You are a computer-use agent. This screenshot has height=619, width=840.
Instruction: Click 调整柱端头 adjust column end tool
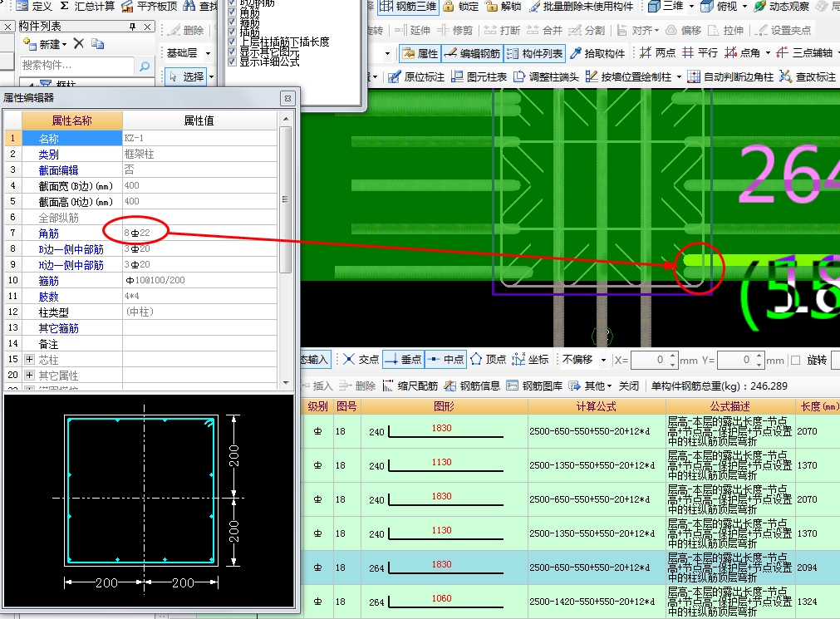[x=547, y=76]
